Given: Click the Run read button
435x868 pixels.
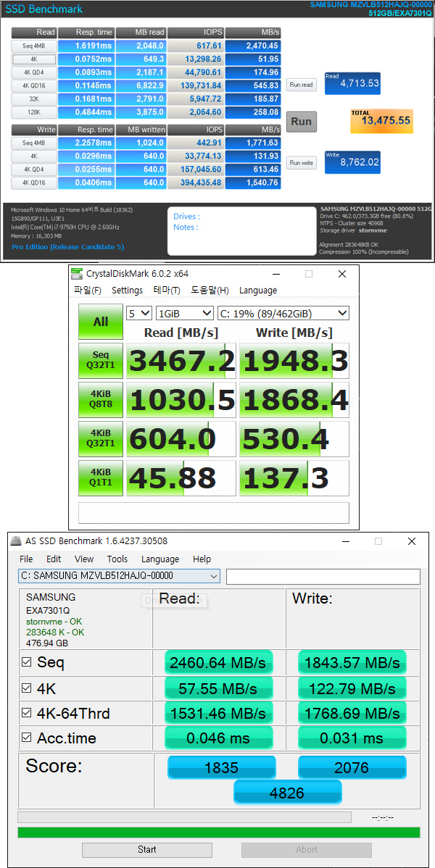Looking at the screenshot, I should [302, 85].
